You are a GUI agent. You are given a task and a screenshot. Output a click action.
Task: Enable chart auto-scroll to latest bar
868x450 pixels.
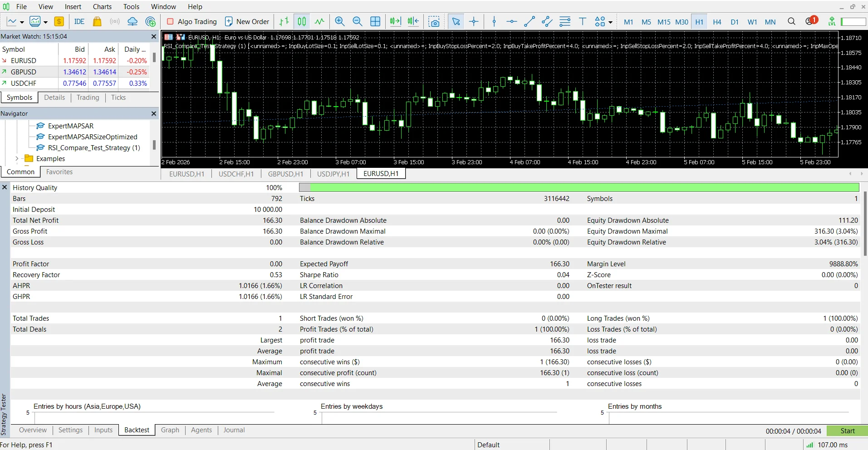coord(395,21)
